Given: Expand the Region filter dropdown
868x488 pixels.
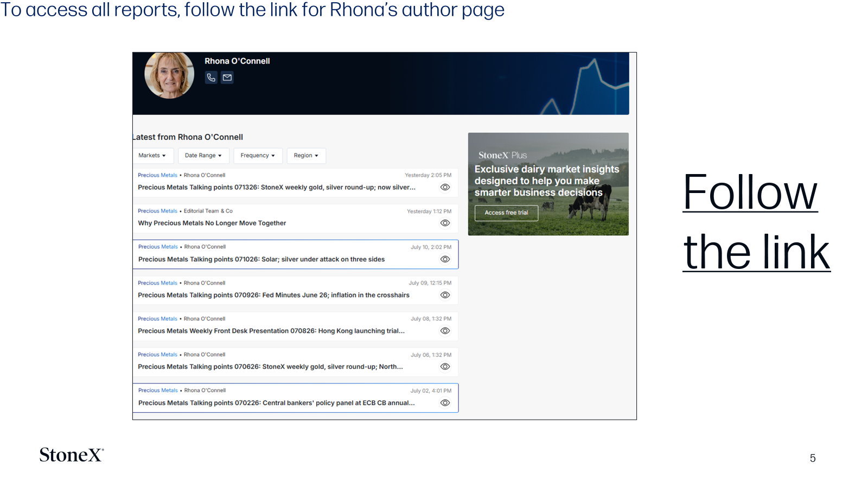Looking at the screenshot, I should point(306,156).
